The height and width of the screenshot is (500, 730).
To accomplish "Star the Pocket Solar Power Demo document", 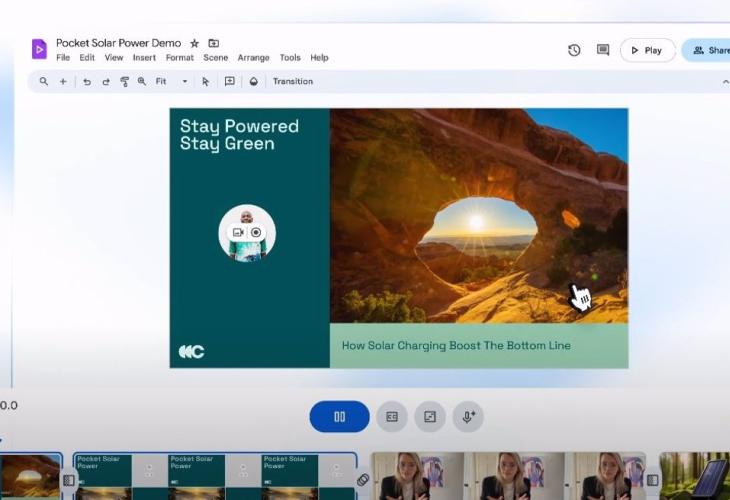I will tap(195, 44).
